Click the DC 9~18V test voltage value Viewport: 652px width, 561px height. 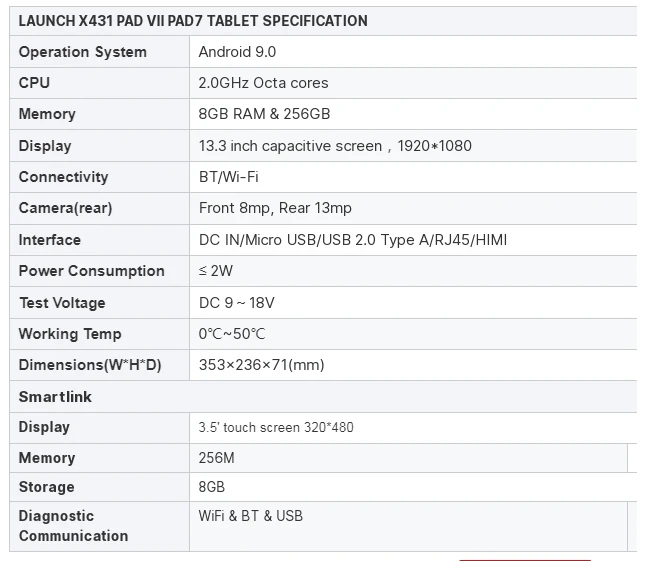(236, 303)
